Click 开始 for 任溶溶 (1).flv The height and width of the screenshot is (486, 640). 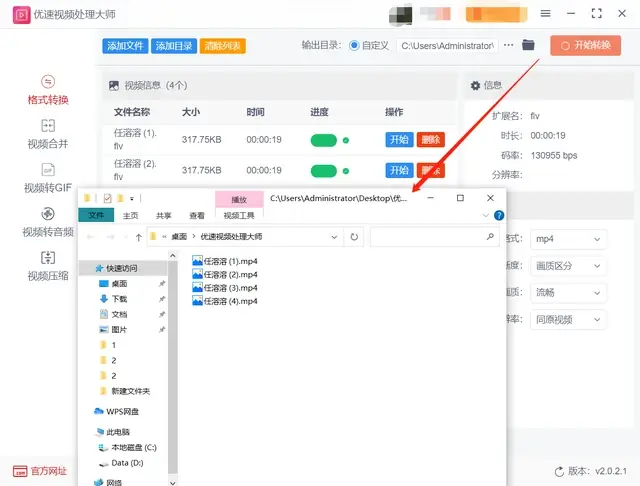pos(399,140)
